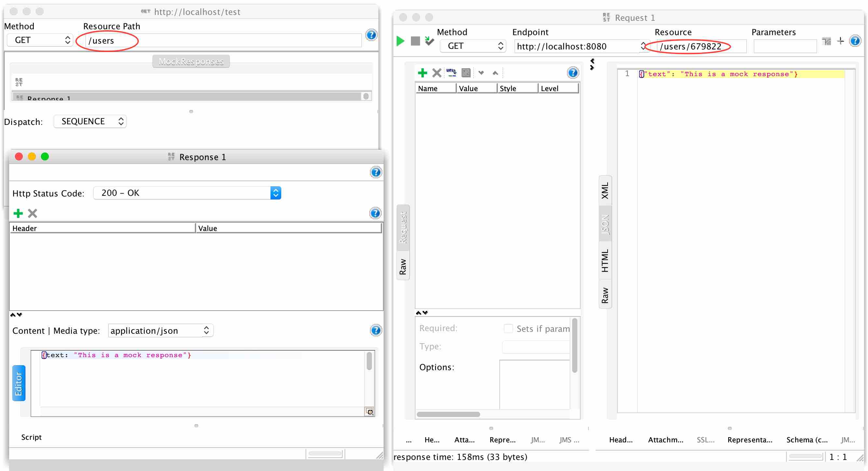Open the request Repre... tab
The height and width of the screenshot is (471, 868).
coord(502,440)
